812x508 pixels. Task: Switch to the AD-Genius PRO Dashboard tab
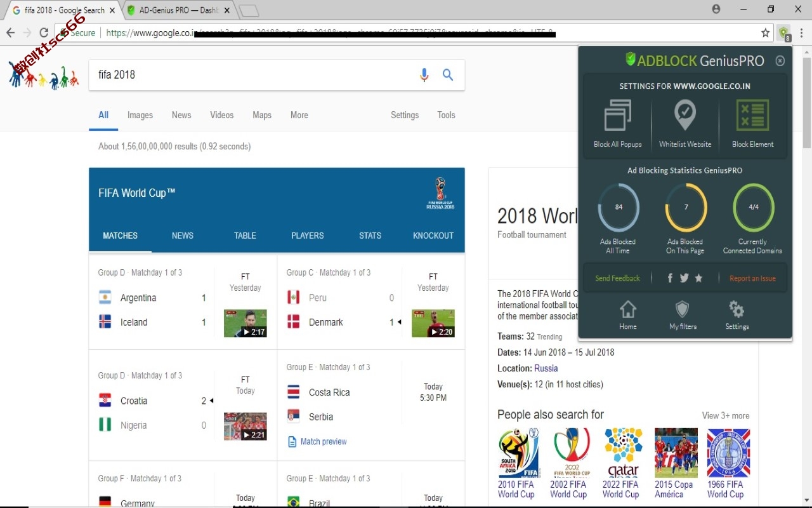point(179,10)
